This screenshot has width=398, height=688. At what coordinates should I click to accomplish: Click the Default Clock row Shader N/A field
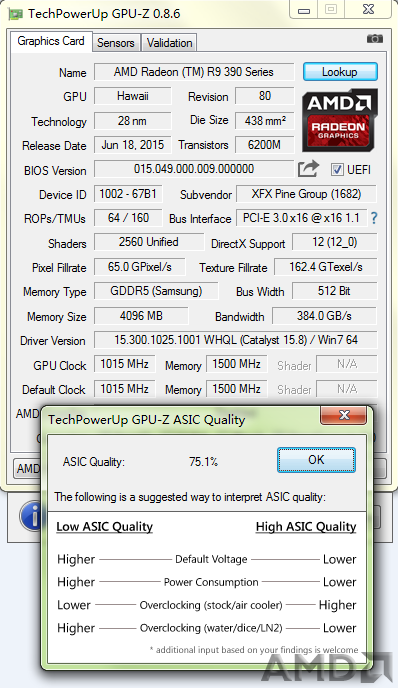tap(347, 389)
